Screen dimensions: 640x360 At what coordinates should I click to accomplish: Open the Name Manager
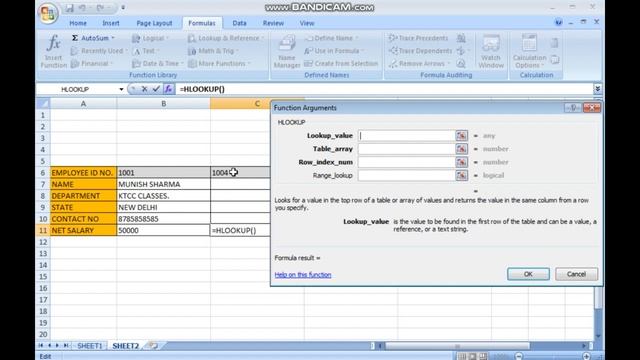tap(287, 51)
